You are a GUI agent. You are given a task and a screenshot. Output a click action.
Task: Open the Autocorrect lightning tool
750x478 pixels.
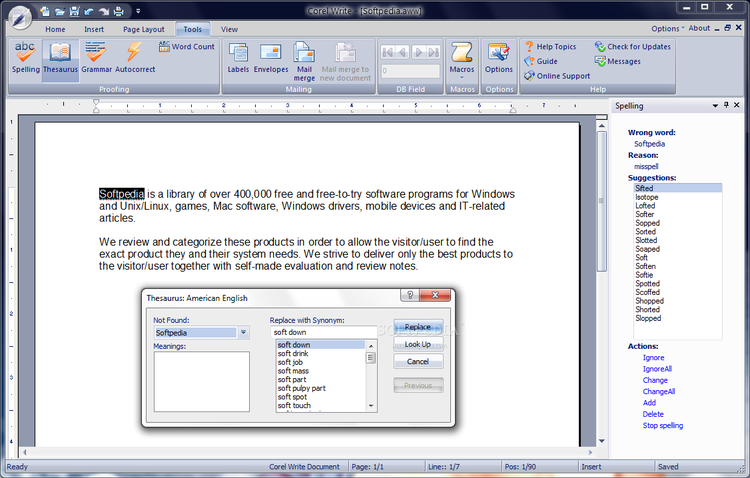[135, 58]
